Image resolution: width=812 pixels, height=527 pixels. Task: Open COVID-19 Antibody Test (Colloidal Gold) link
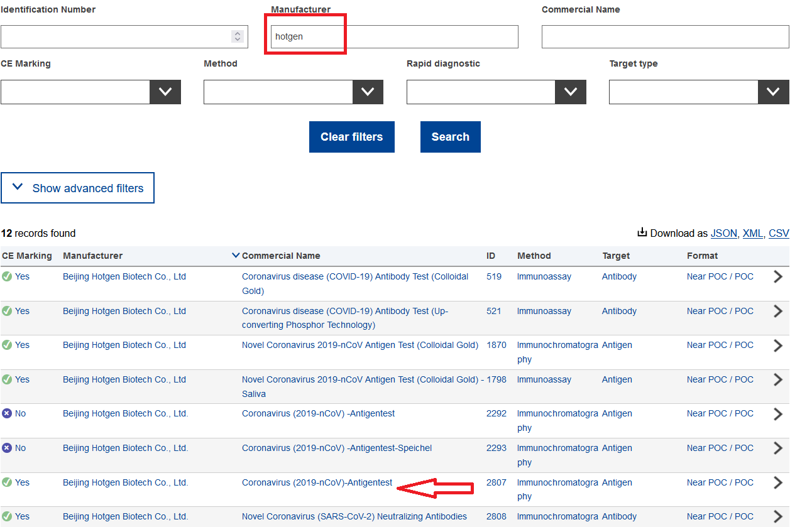(355, 283)
